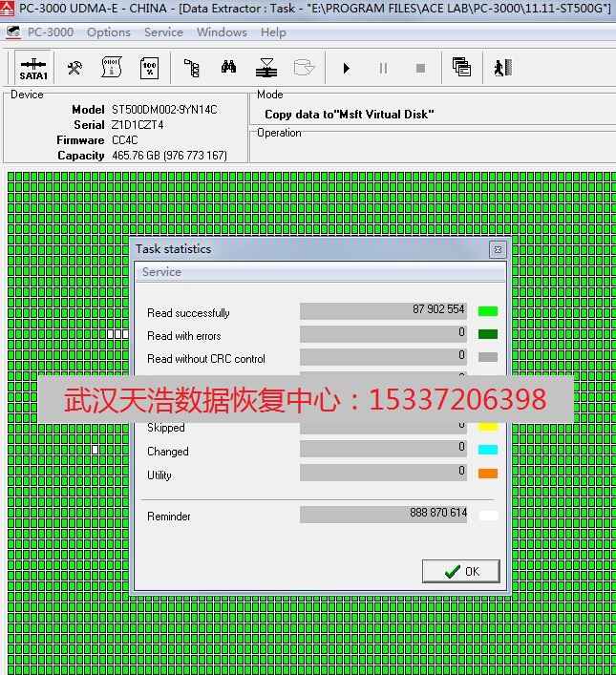Click the orange Utility color swatch

pyautogui.click(x=488, y=474)
